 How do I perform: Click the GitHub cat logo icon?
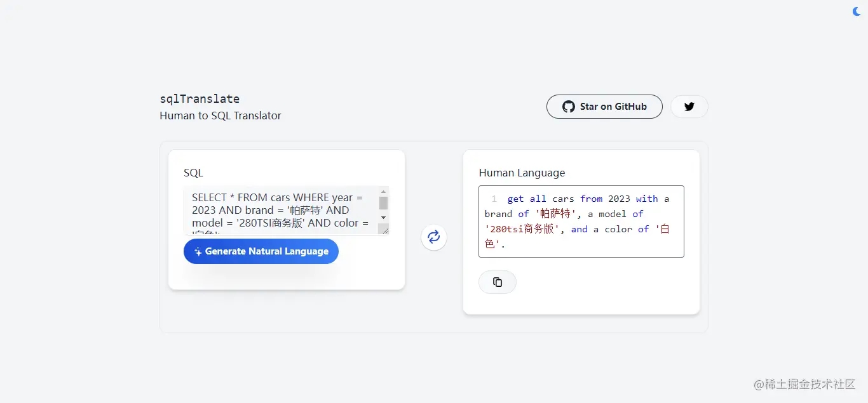coord(567,107)
